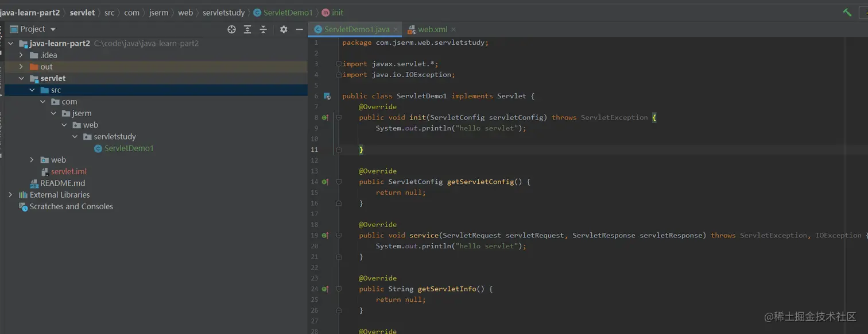Click implements gutter icon on line 24
This screenshot has height=334, width=868.
coord(325,289)
